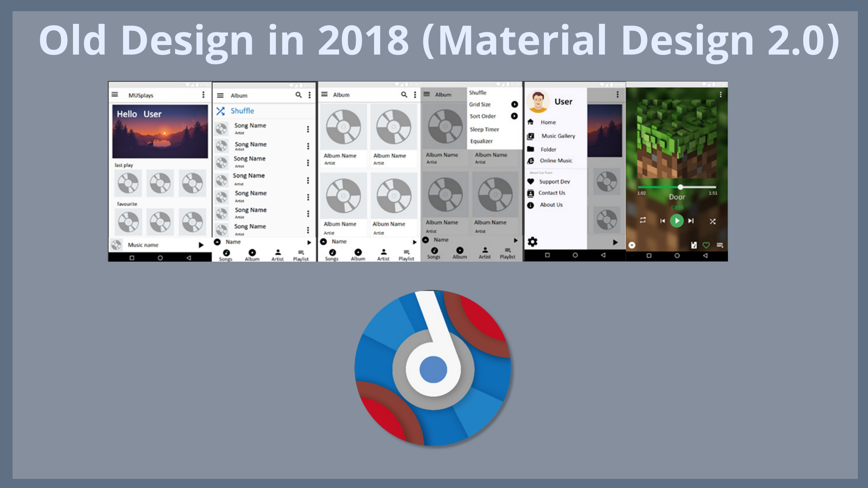Image resolution: width=868 pixels, height=488 pixels.
Task: Open the play queue icon on the now playing screen
Action: coord(720,245)
